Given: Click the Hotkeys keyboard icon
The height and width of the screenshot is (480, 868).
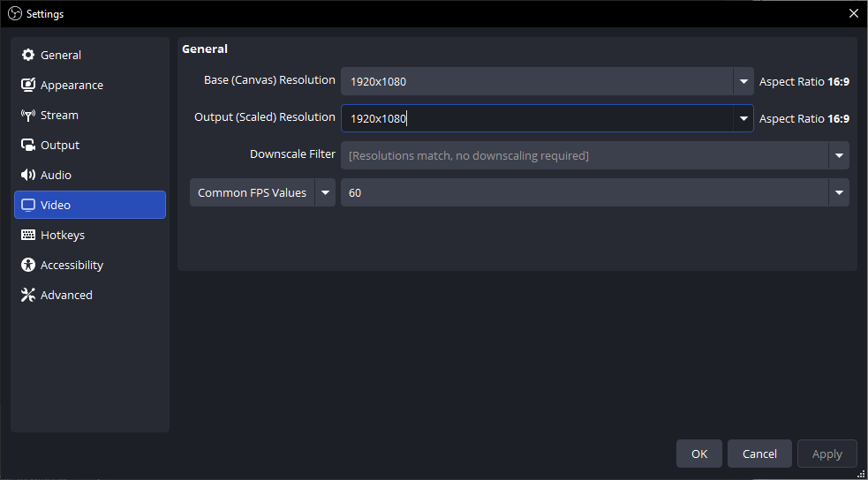Looking at the screenshot, I should pos(27,235).
